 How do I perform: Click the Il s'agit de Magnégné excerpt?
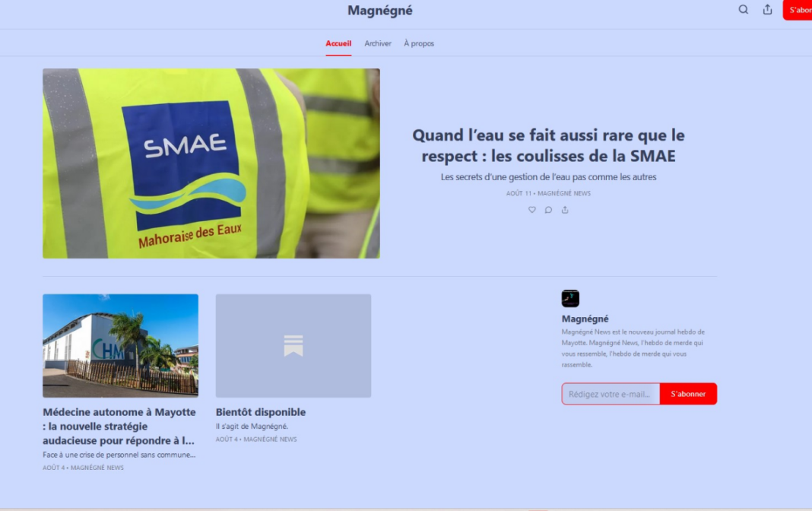coord(252,426)
